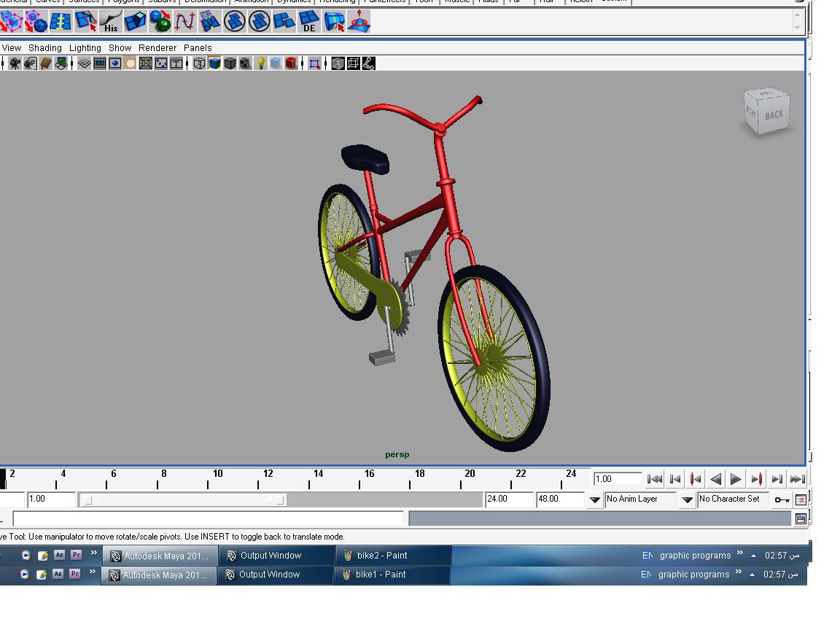Click the X-Ray Joints icon
The height and width of the screenshot is (630, 840).
(x=368, y=63)
